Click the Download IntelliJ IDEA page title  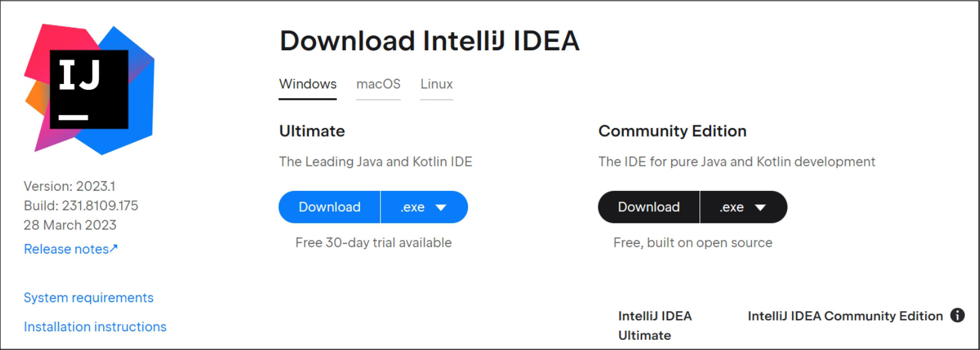pyautogui.click(x=430, y=41)
